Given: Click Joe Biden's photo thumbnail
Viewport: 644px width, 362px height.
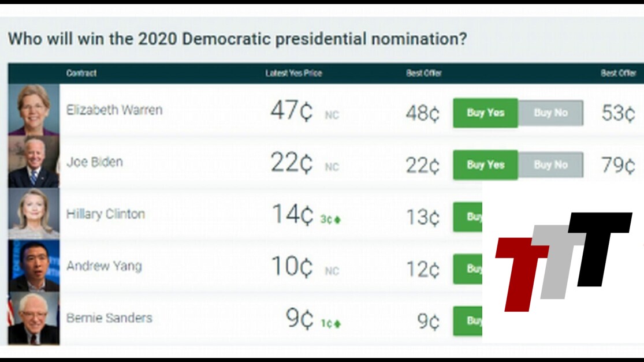Looking at the screenshot, I should (x=33, y=162).
